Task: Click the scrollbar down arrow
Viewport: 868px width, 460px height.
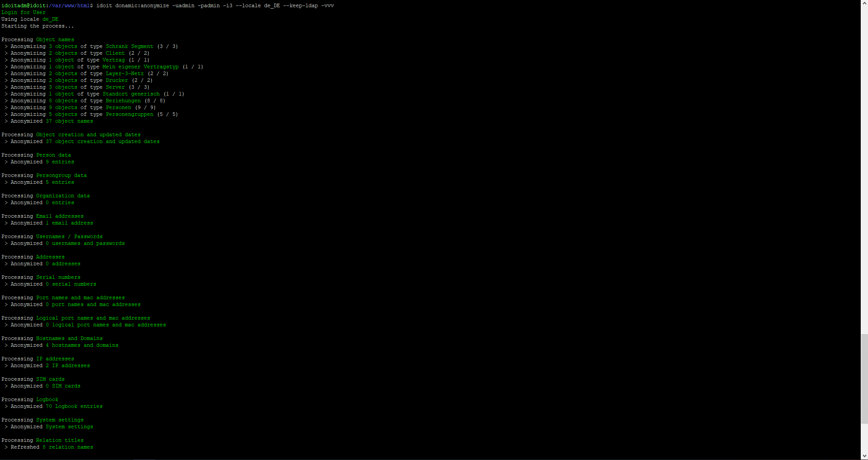Action: [x=864, y=456]
